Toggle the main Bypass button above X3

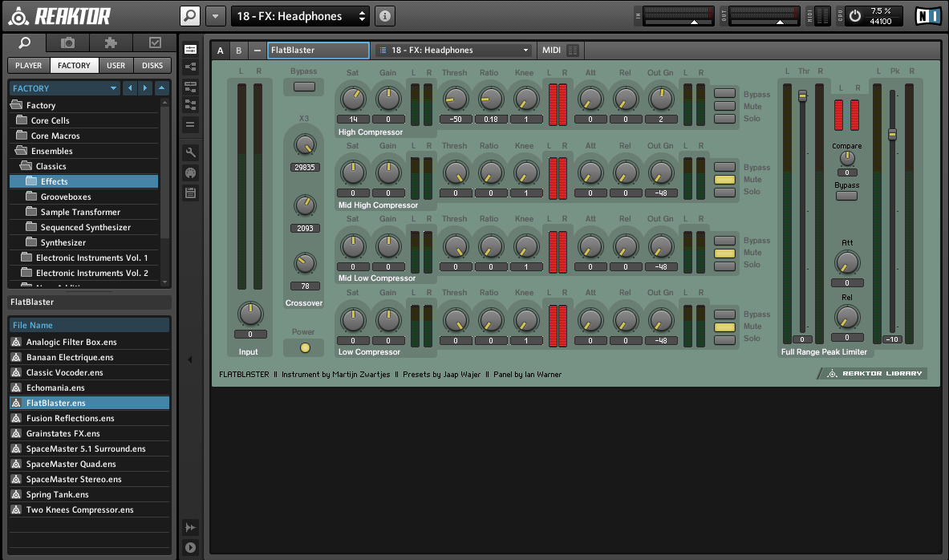(304, 87)
